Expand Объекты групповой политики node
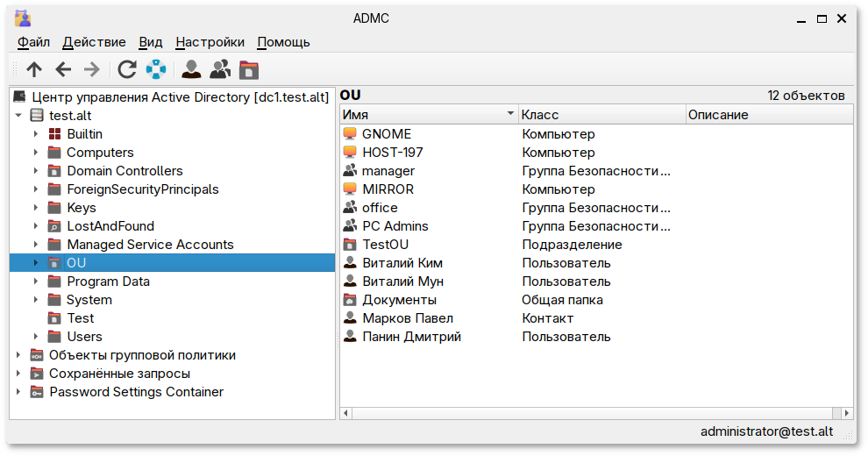 click(18, 355)
